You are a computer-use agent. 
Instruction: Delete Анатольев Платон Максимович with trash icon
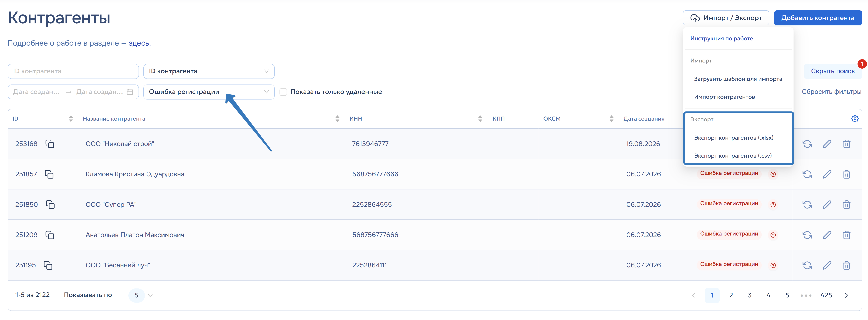pos(846,235)
